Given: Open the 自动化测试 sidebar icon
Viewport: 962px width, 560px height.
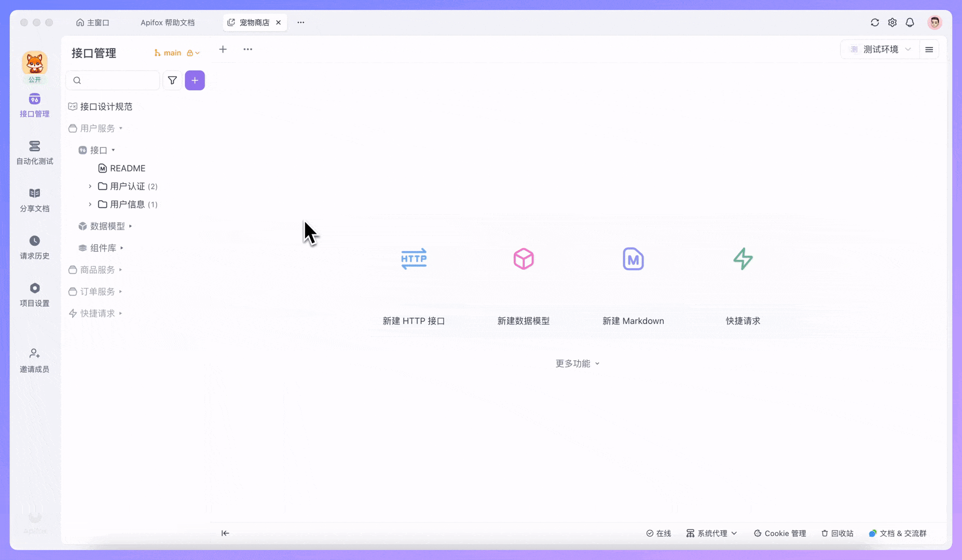Looking at the screenshot, I should 34,153.
